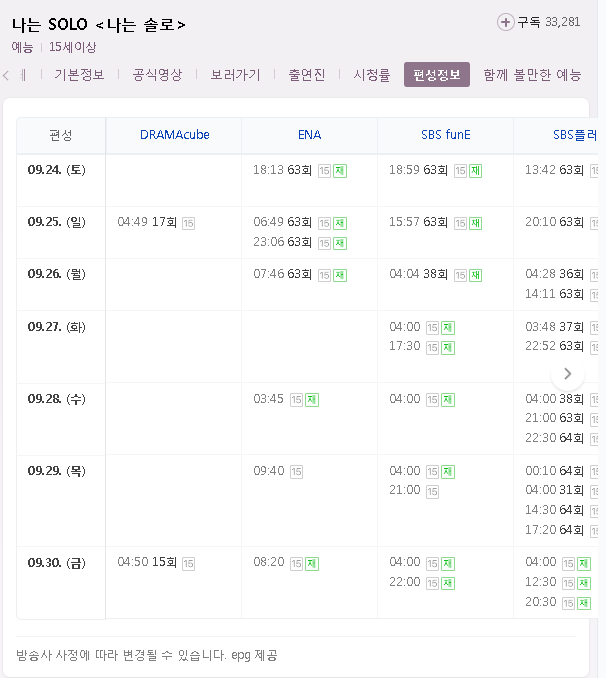Click the 15 age badge beside 04:49 17회
The width and height of the screenshot is (606, 678).
tap(188, 224)
